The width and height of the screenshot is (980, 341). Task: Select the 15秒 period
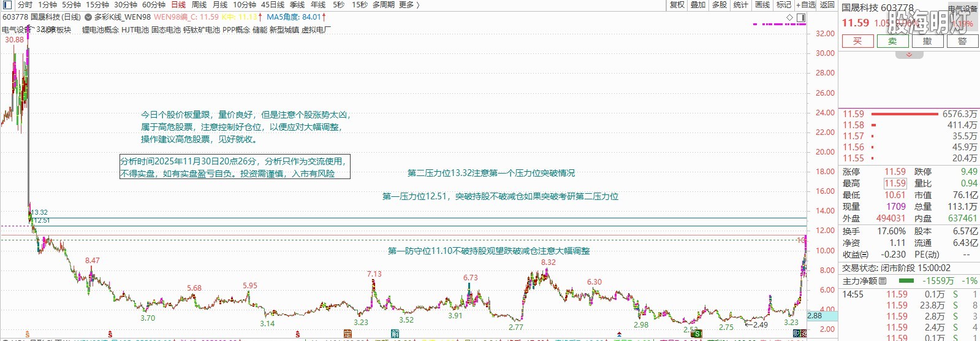pos(360,5)
